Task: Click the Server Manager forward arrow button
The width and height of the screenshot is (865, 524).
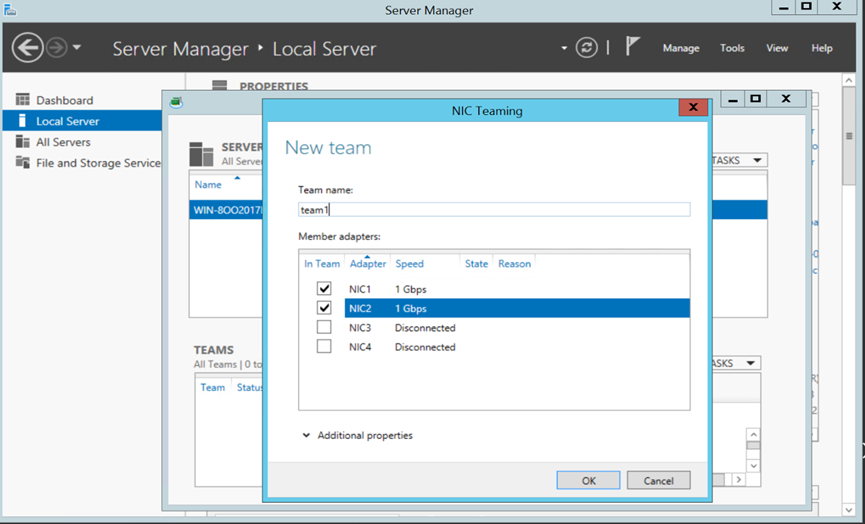Action: (56, 47)
